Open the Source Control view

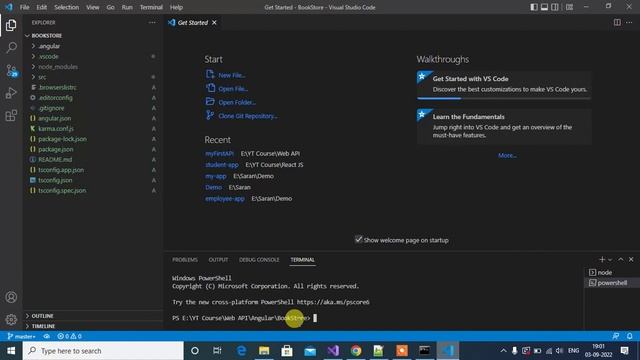tap(11, 71)
